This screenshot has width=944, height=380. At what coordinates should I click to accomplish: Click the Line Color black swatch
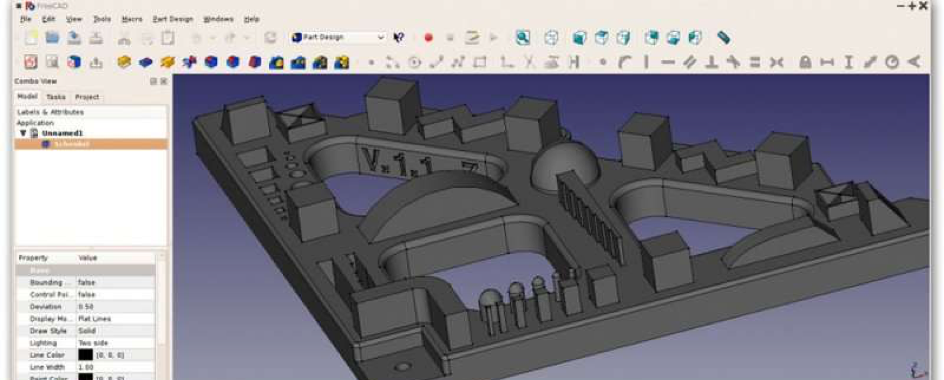(x=85, y=355)
